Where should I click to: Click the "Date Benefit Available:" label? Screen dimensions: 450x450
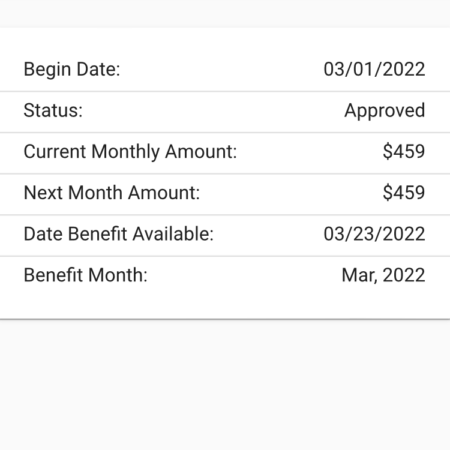click(119, 234)
